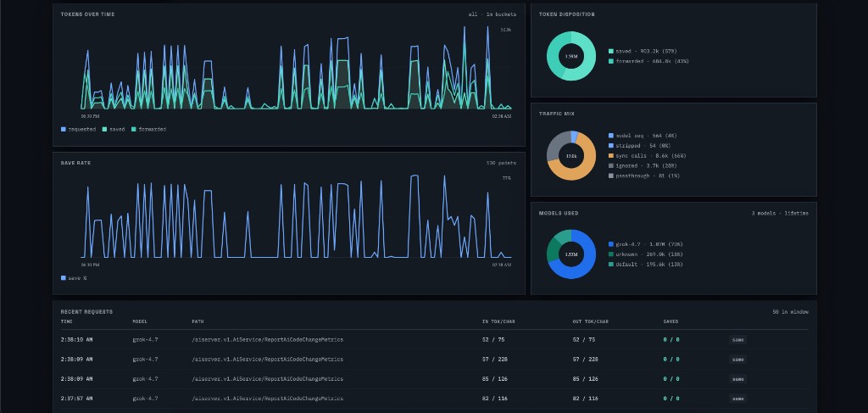Click the Traffic Mix donut chart

click(570, 155)
